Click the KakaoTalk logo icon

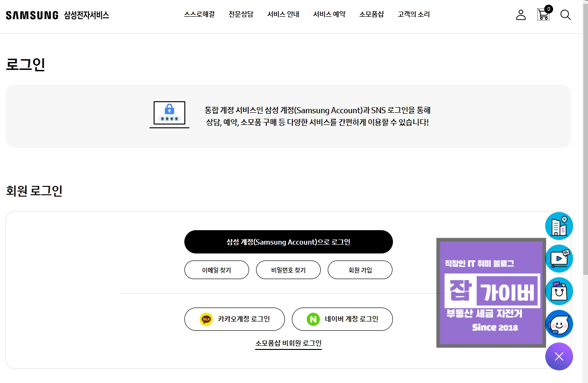206,319
